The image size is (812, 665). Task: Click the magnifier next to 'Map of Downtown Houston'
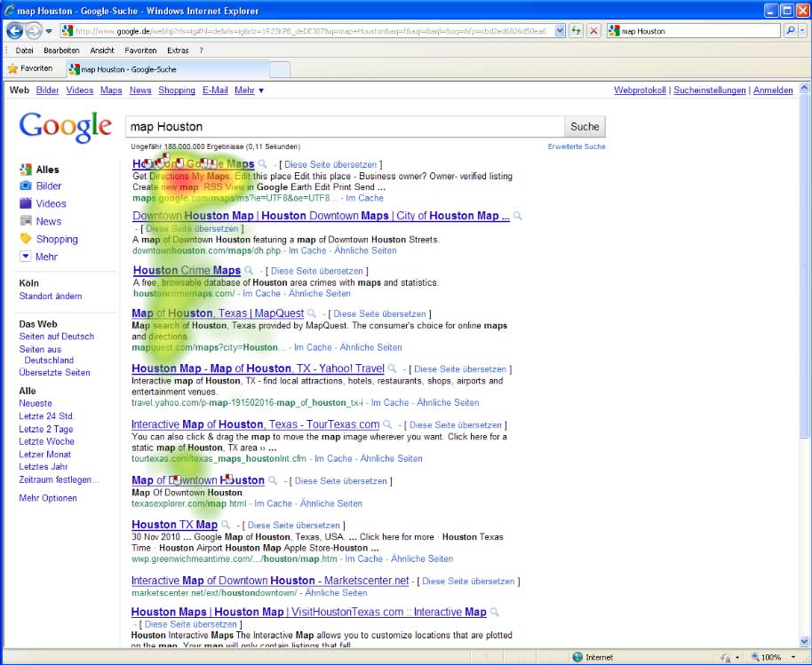(x=273, y=480)
